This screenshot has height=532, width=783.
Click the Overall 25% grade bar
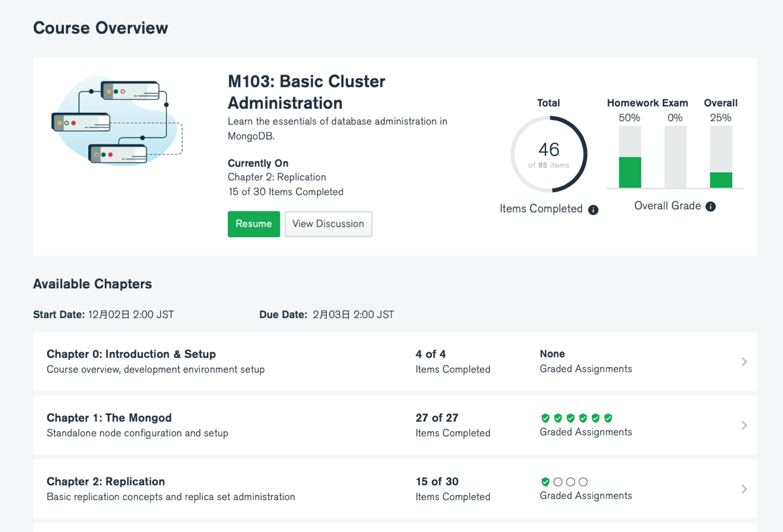coord(721,157)
